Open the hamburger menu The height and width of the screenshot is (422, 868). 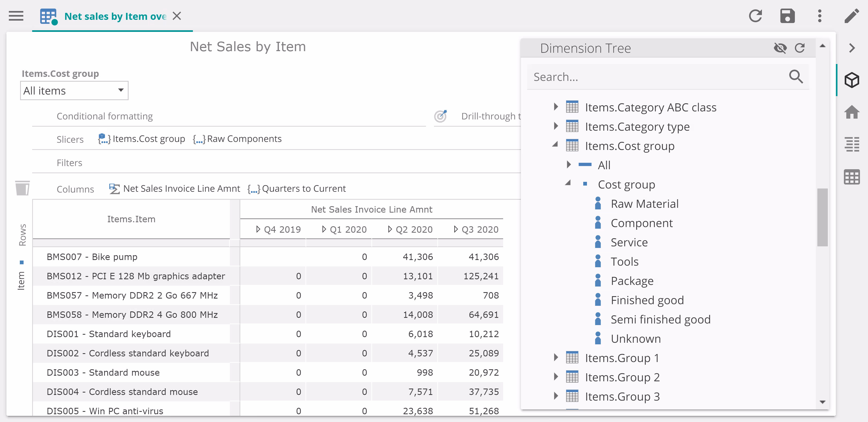16,16
